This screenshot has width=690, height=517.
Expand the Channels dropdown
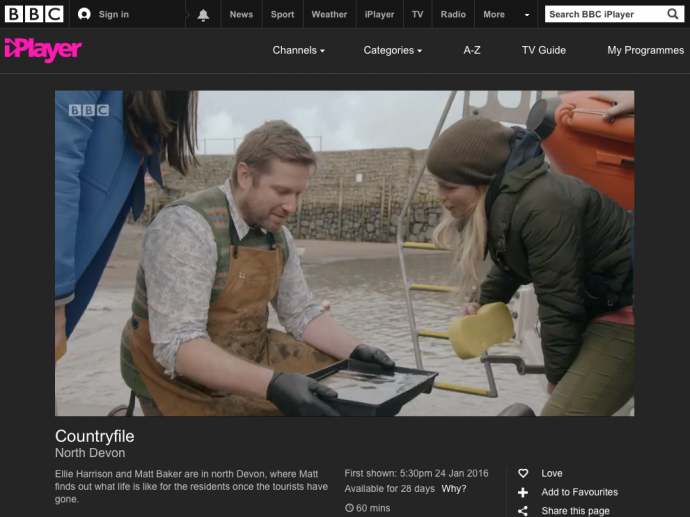tap(298, 50)
